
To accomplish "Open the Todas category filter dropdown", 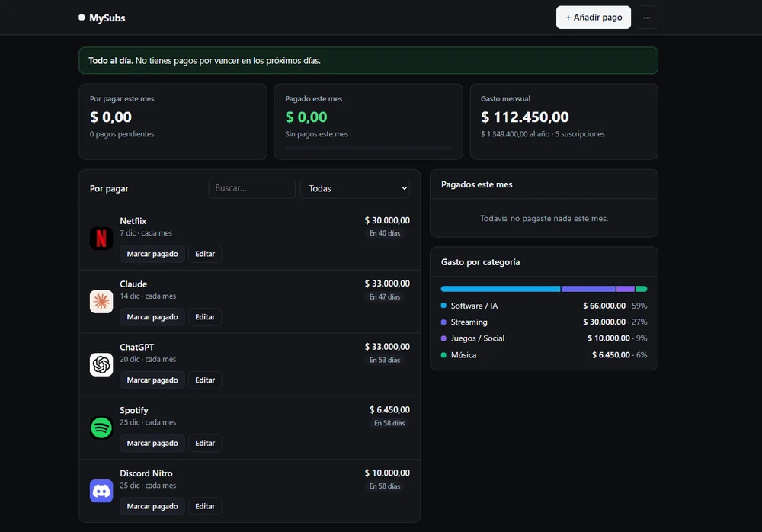I will pyautogui.click(x=355, y=188).
